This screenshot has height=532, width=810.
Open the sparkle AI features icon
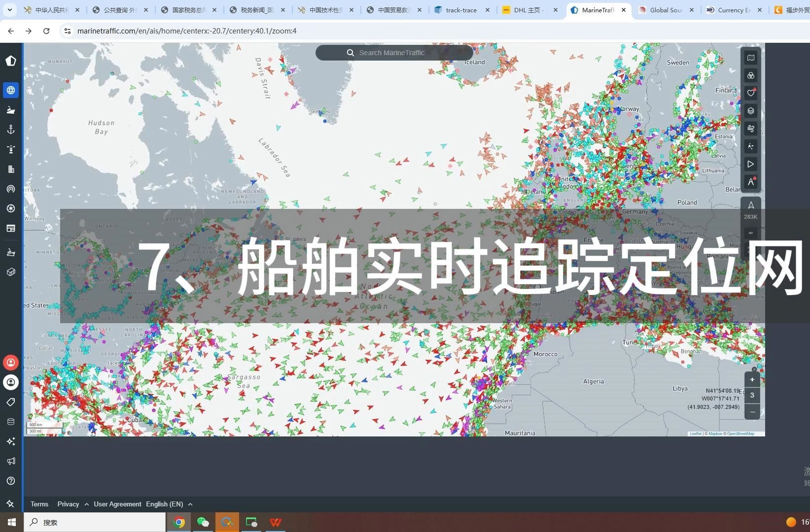11,441
